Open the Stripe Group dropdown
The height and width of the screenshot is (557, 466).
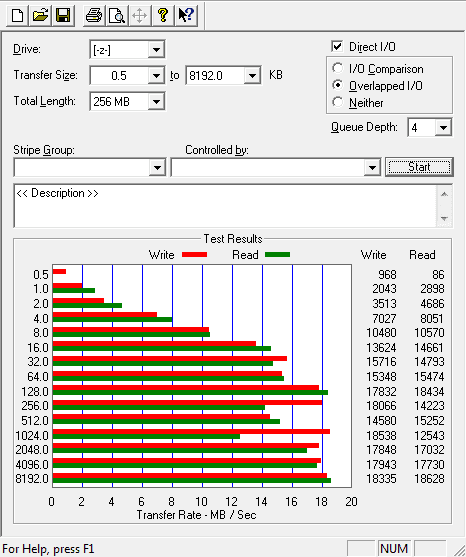coord(157,168)
